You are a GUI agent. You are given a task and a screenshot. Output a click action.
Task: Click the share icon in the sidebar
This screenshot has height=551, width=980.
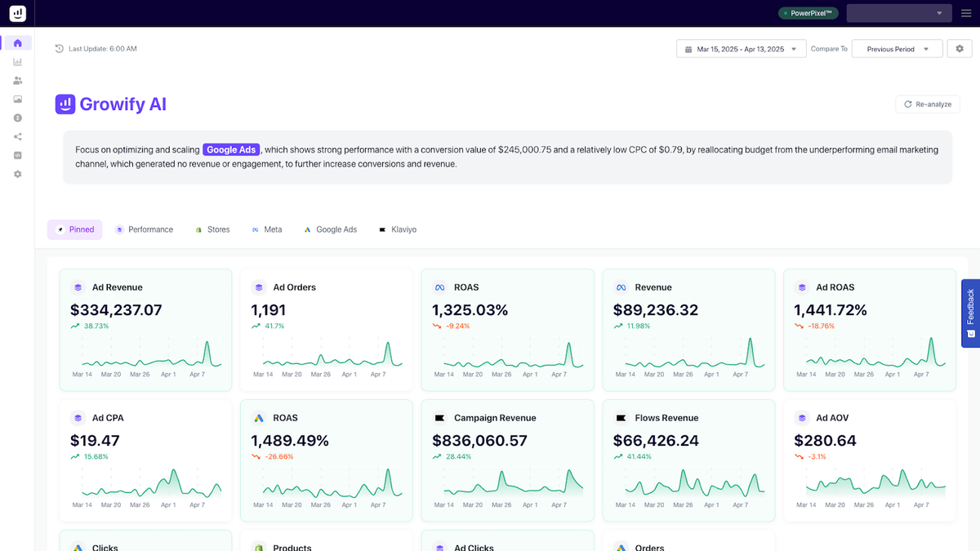coord(17,136)
